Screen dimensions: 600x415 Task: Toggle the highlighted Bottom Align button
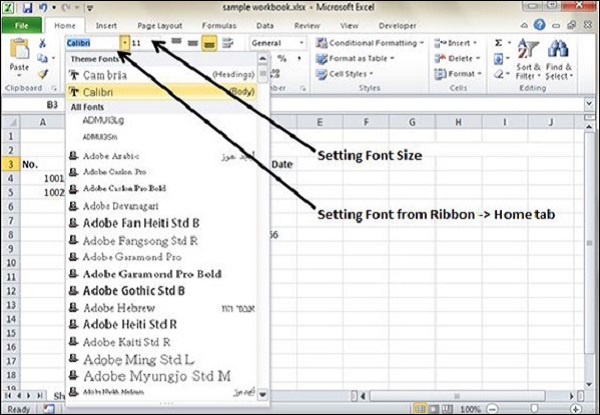[x=209, y=43]
